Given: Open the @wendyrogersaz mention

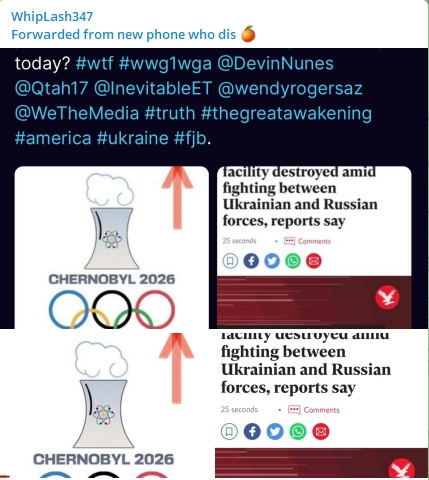Looking at the screenshot, I should pos(290,89).
